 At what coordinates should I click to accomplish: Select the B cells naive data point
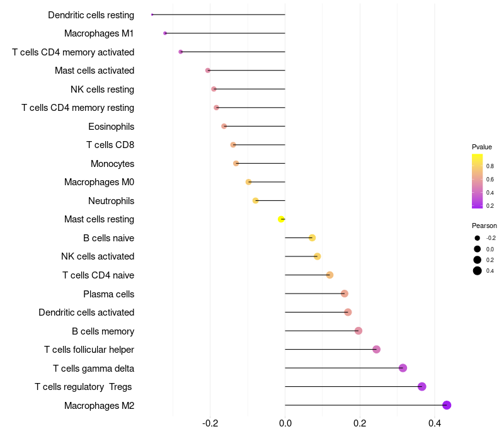[x=312, y=238]
